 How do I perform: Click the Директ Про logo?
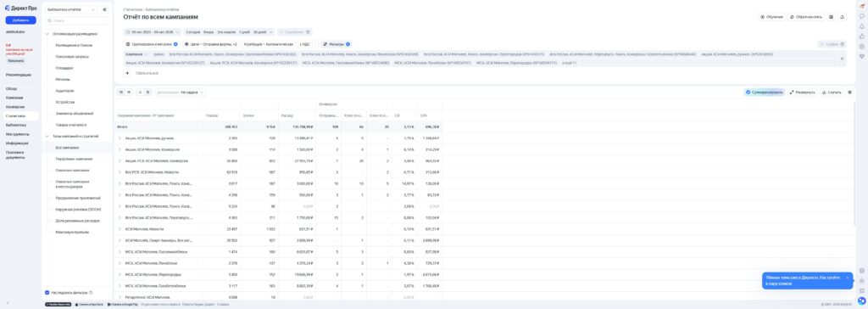pyautogui.click(x=20, y=8)
